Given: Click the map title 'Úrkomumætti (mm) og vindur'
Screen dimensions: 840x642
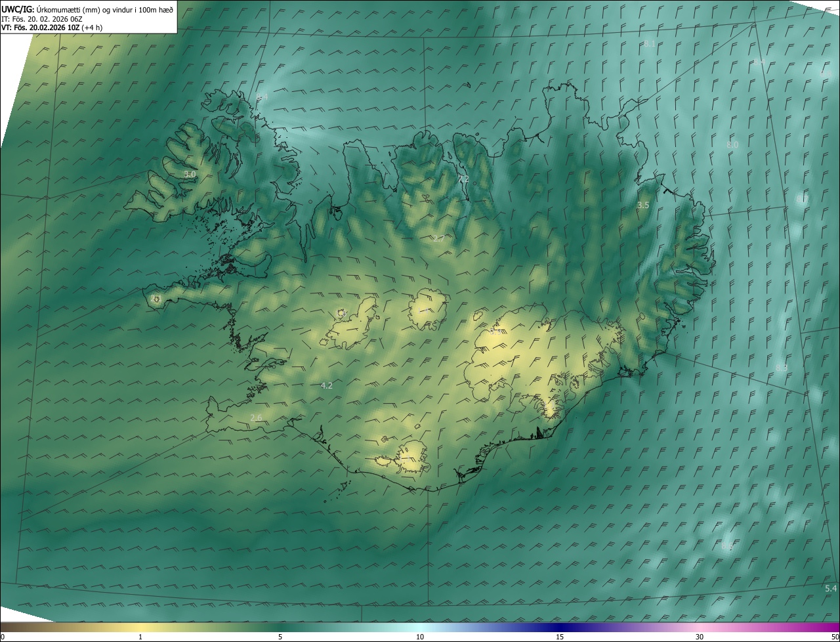Looking at the screenshot, I should [84, 9].
